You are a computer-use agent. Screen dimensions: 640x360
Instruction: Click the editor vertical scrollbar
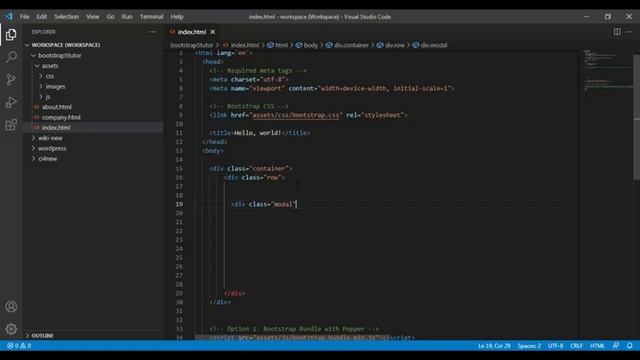[x=636, y=116]
